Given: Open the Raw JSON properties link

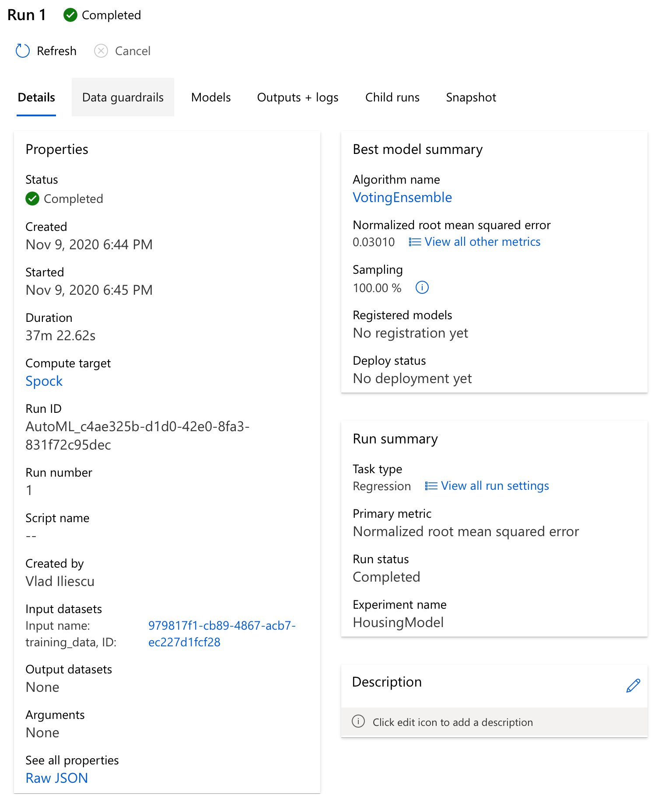Looking at the screenshot, I should click(x=57, y=778).
